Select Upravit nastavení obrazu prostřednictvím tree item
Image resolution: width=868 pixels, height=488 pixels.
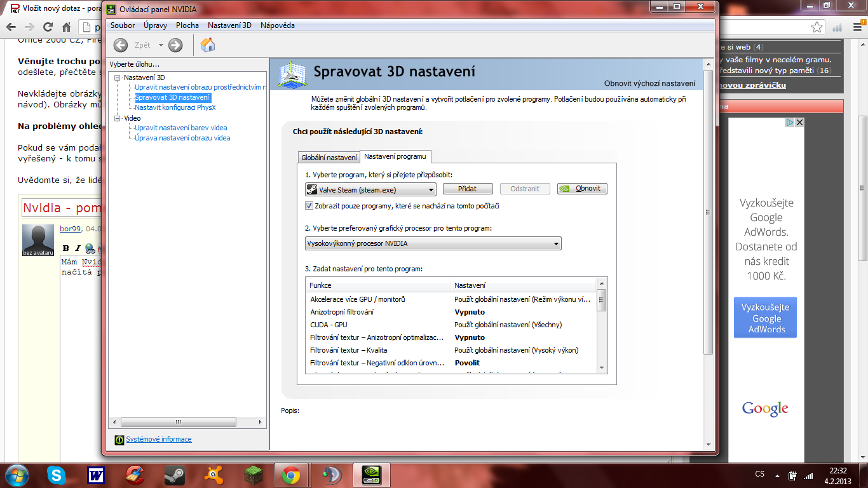pyautogui.click(x=200, y=87)
